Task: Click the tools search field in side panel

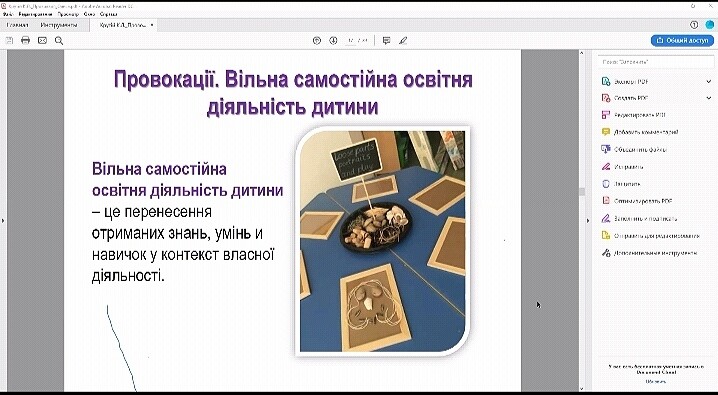Action: [x=655, y=61]
